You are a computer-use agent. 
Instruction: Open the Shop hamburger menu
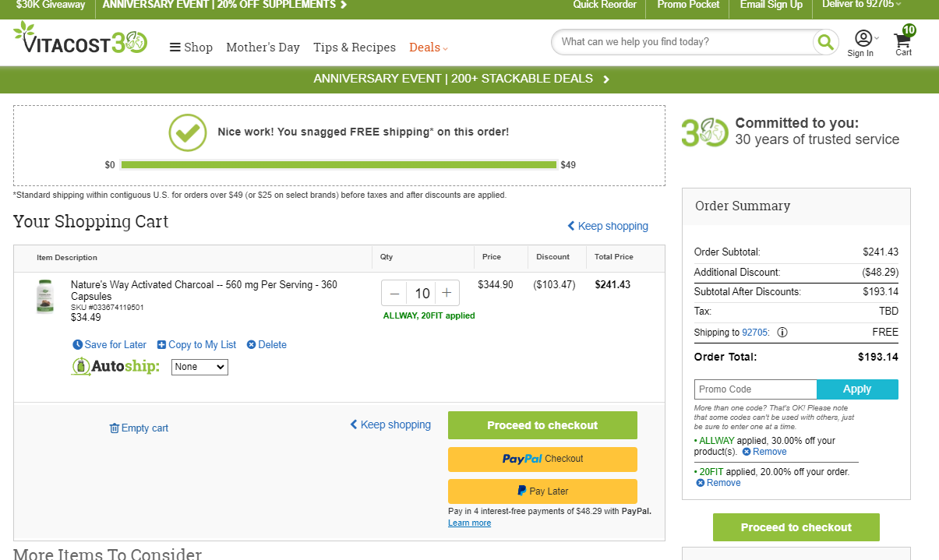click(x=191, y=48)
